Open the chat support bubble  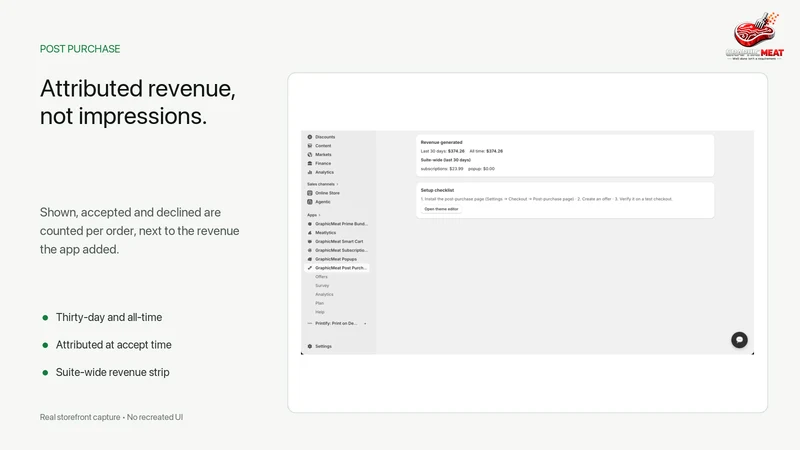coord(739,340)
